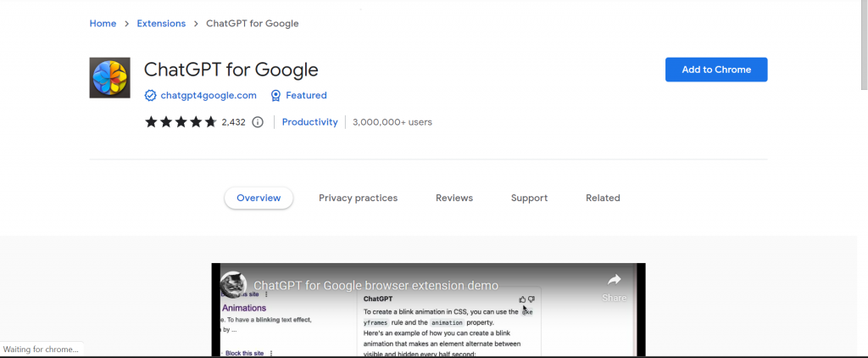Click the thumbs-down icon in ChatGPT panel
This screenshot has width=868, height=358.
[531, 299]
